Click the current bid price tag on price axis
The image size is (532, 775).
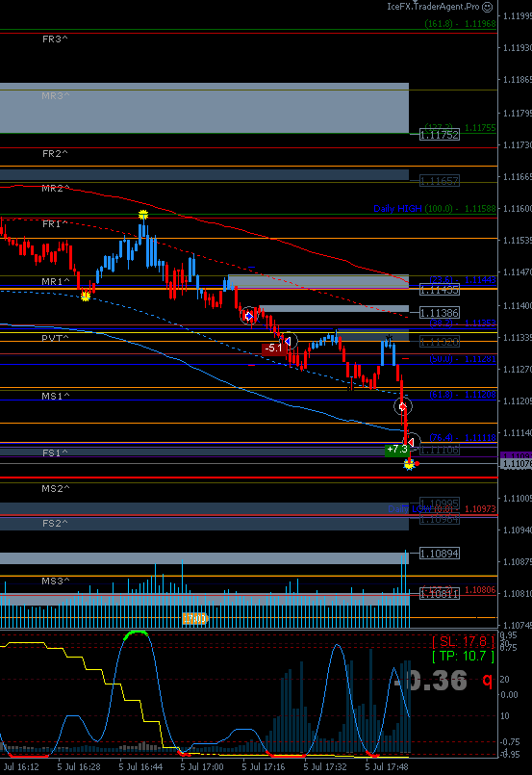tap(516, 464)
